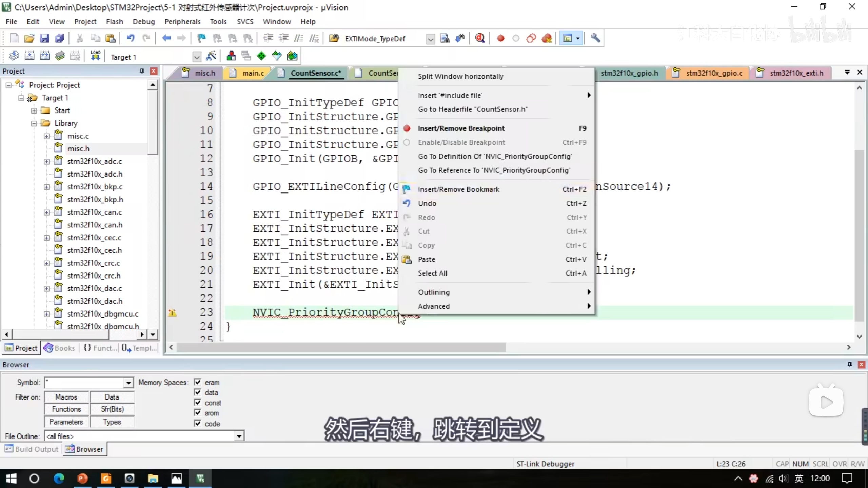Click the Navigate Backwards arrow icon

tap(166, 38)
